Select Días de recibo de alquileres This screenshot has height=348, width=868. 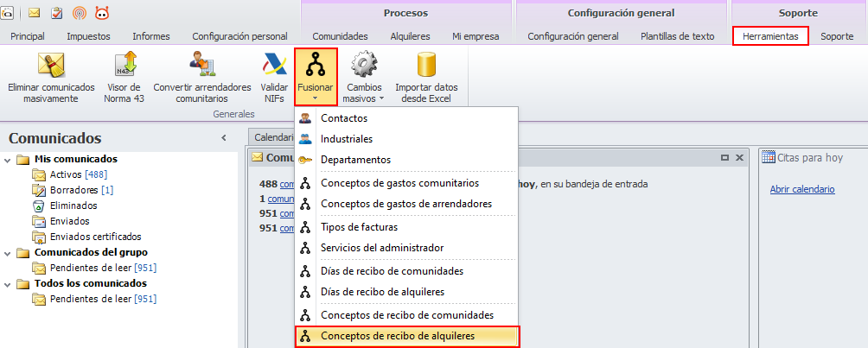(x=407, y=292)
